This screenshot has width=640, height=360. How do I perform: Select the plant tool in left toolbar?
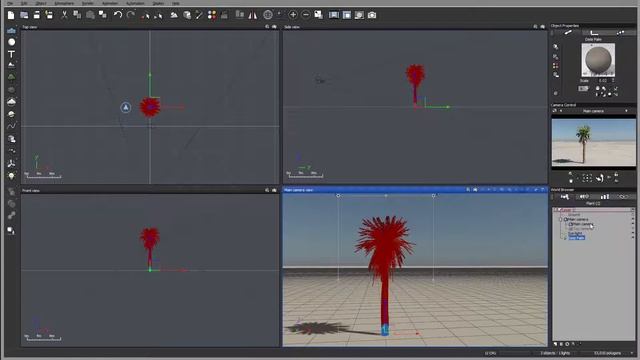point(11,77)
